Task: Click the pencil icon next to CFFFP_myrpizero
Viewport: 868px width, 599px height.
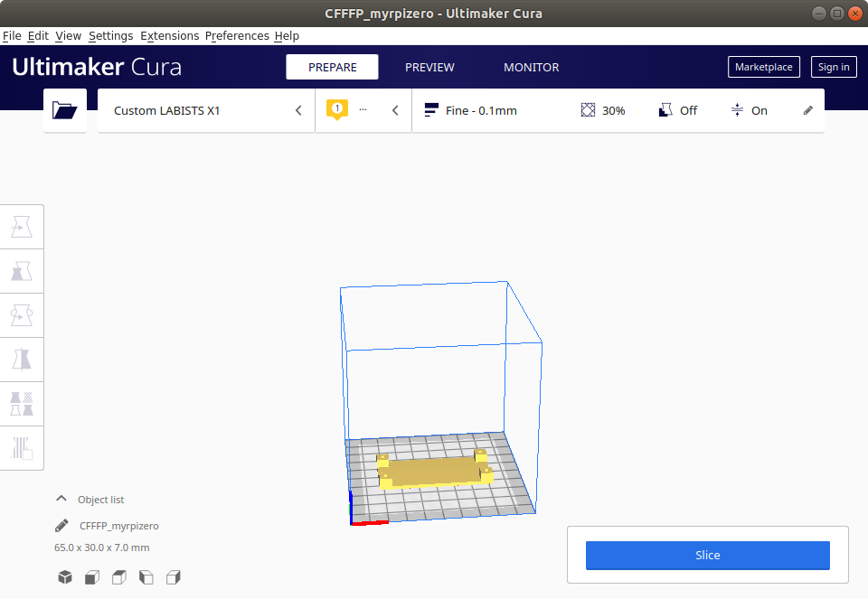Action: (x=61, y=526)
